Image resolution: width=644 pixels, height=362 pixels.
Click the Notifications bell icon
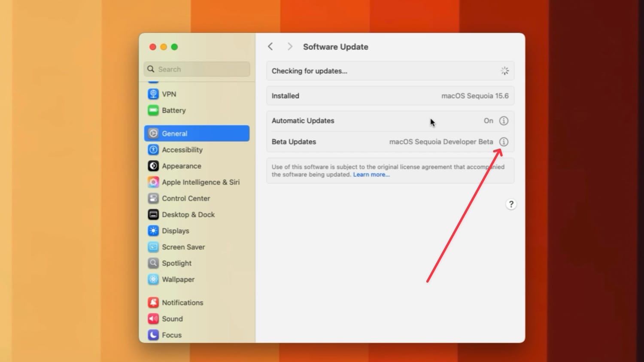point(153,303)
